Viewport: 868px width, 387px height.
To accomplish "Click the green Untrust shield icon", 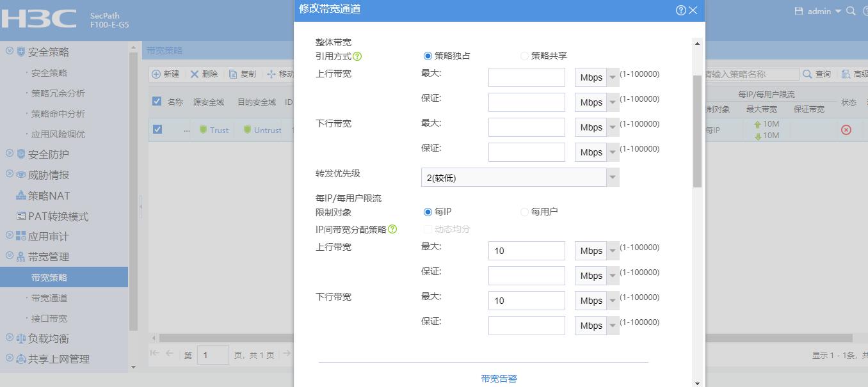I will (x=247, y=130).
